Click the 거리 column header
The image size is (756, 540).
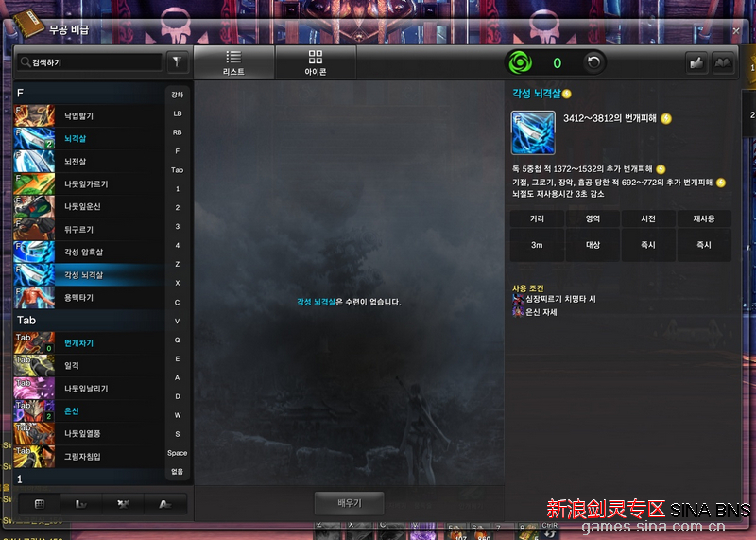click(x=537, y=218)
